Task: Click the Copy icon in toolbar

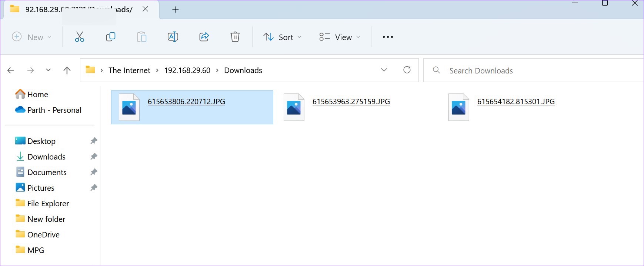Action: pos(110,37)
